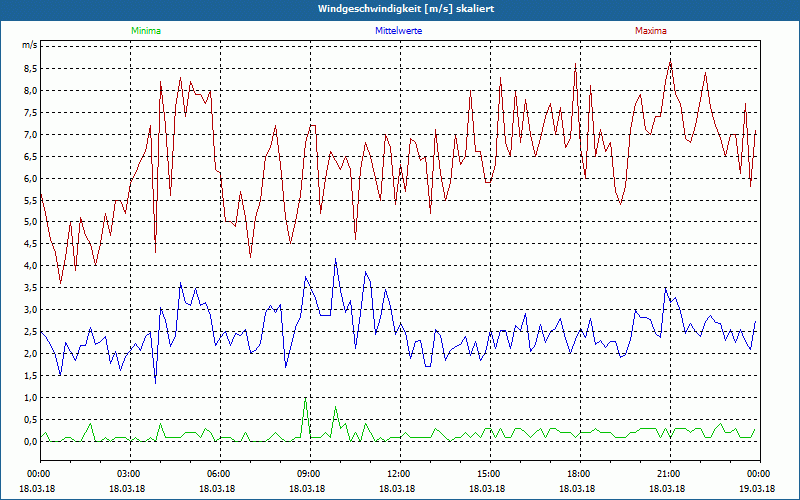
Task: Click the 8,0 y-axis value
Action: 30,91
